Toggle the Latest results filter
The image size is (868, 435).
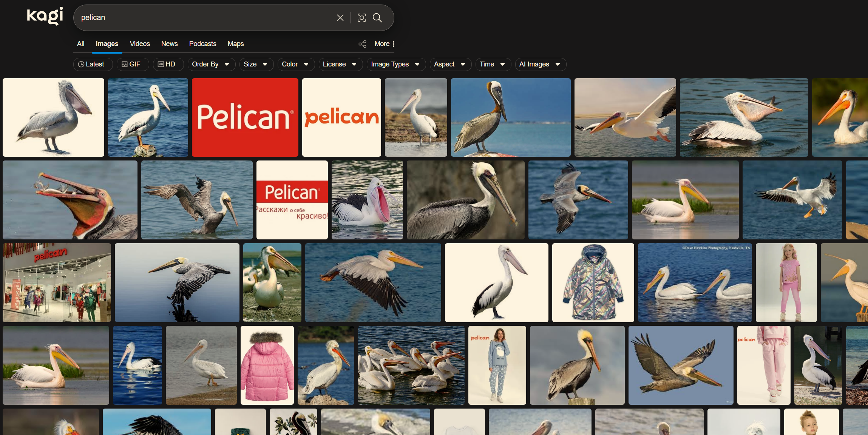coord(93,64)
